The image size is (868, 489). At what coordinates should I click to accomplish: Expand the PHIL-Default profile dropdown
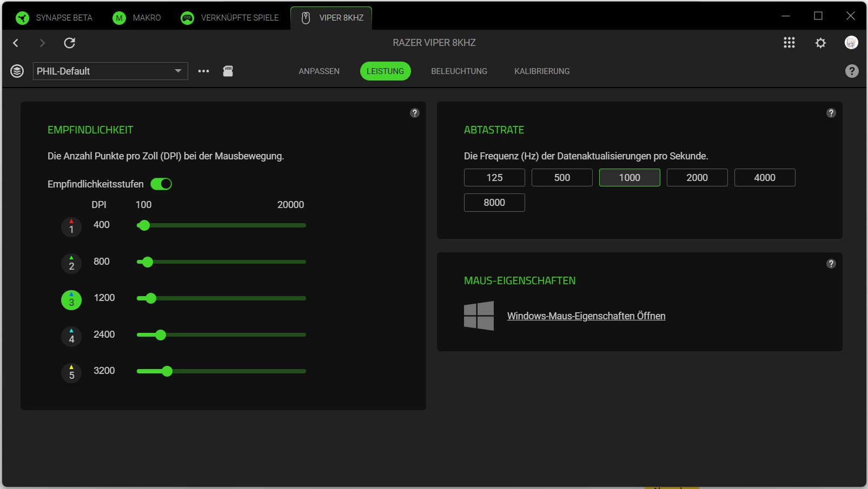click(110, 71)
